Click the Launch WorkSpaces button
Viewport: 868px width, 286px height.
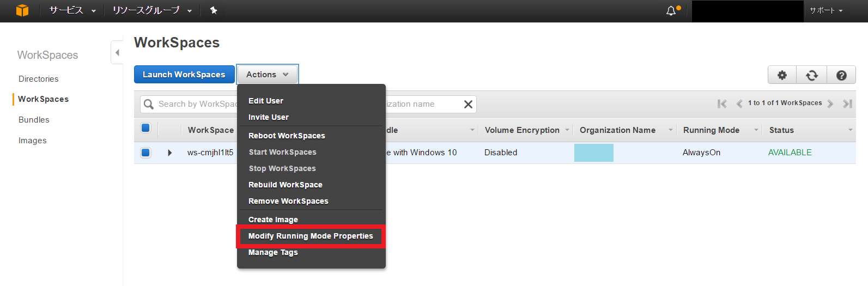(x=184, y=75)
